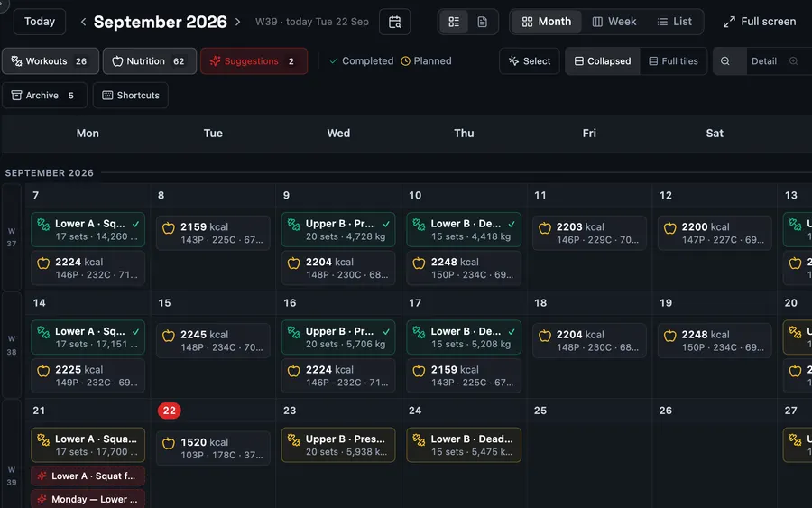Select week W 38 row label
This screenshot has width=812, height=508.
pos(12,345)
